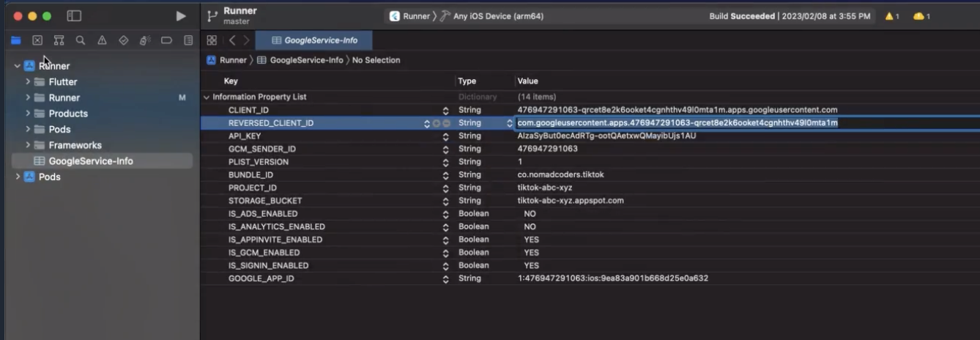The image size is (980, 340).
Task: Select the API_KEY row key
Action: [245, 136]
